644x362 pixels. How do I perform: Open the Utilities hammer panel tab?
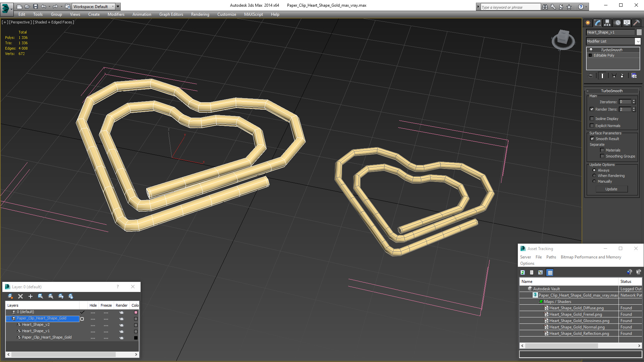coord(636,23)
